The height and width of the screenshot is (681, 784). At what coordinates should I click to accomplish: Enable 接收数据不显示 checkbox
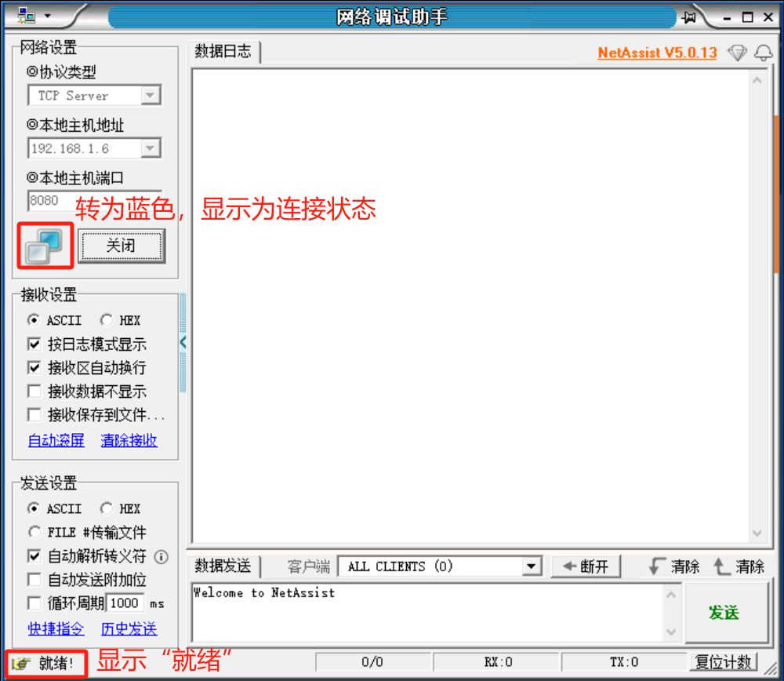(34, 391)
